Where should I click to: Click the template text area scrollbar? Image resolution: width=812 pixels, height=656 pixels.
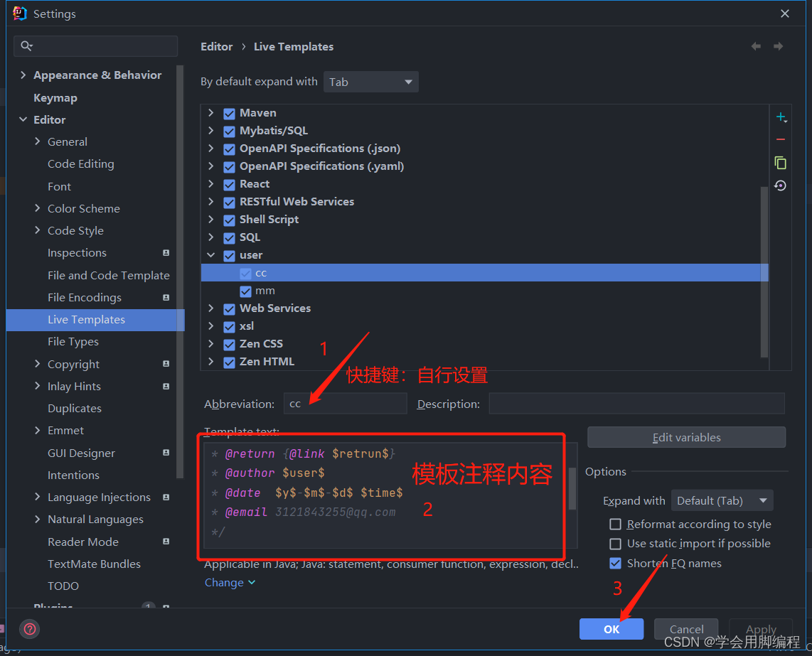click(572, 489)
